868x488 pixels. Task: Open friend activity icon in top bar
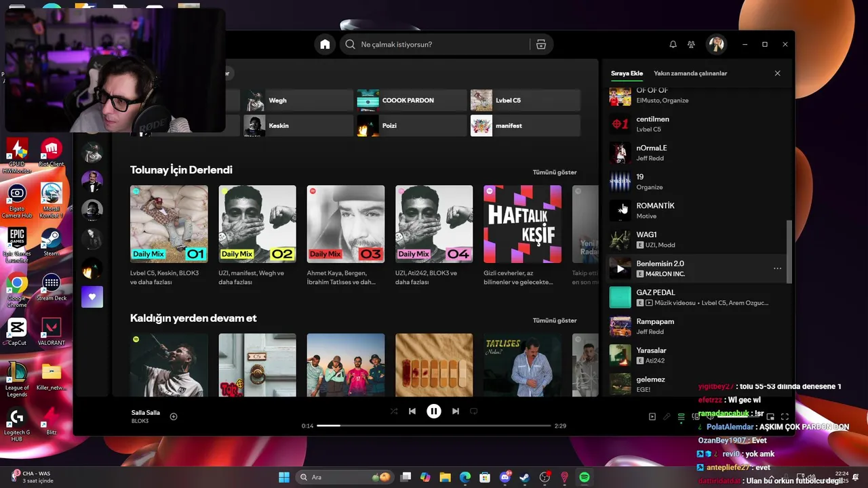(691, 44)
